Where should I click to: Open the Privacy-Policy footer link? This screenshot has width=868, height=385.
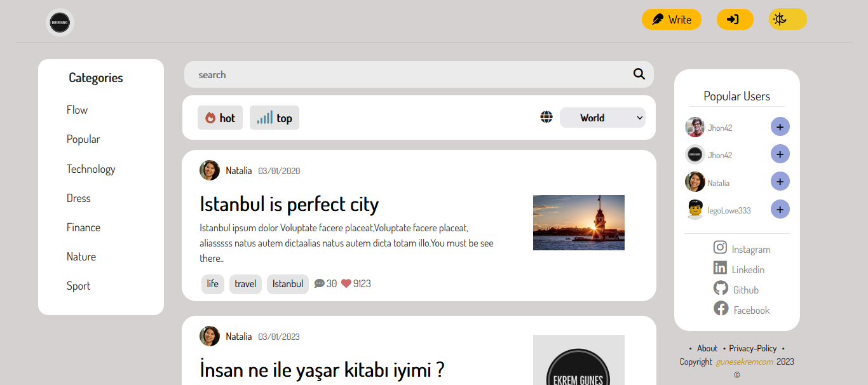point(753,348)
